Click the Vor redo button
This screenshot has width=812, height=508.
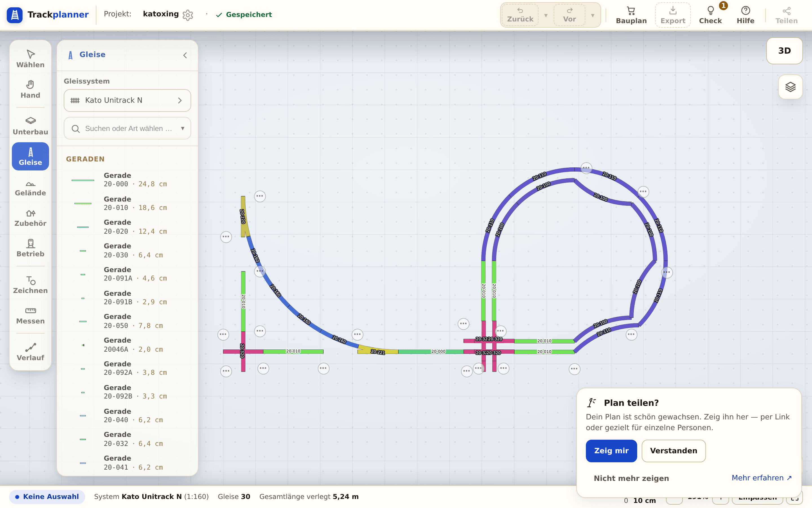tap(570, 15)
